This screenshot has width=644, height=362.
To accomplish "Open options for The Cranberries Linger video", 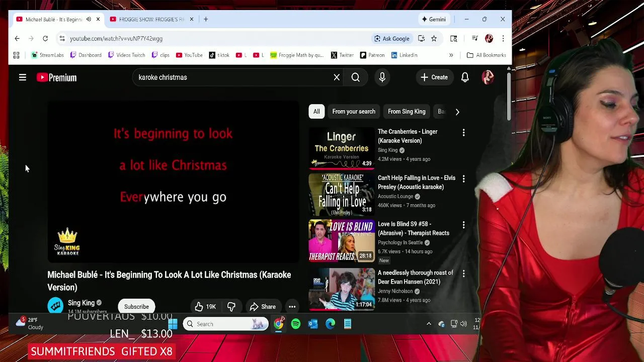I will pos(463,133).
